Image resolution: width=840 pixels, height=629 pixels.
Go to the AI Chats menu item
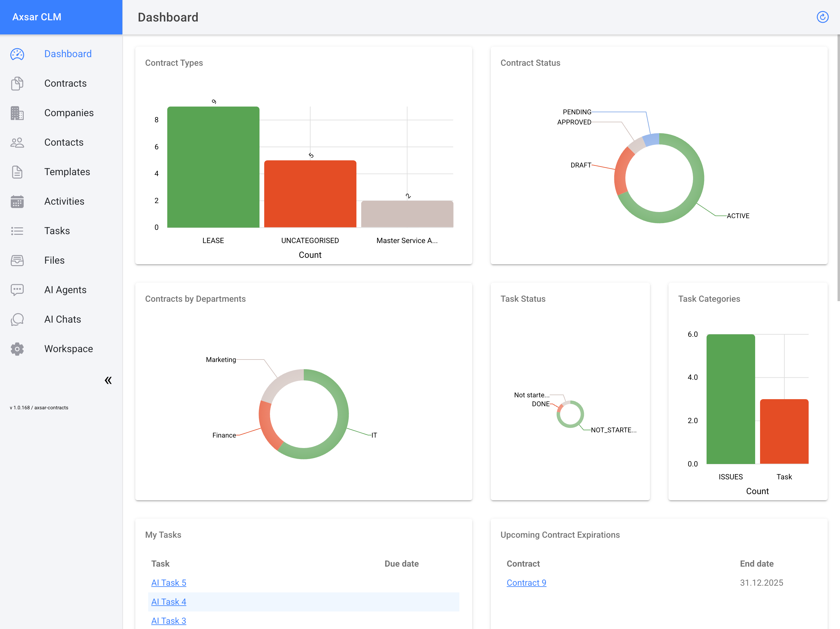coord(63,319)
